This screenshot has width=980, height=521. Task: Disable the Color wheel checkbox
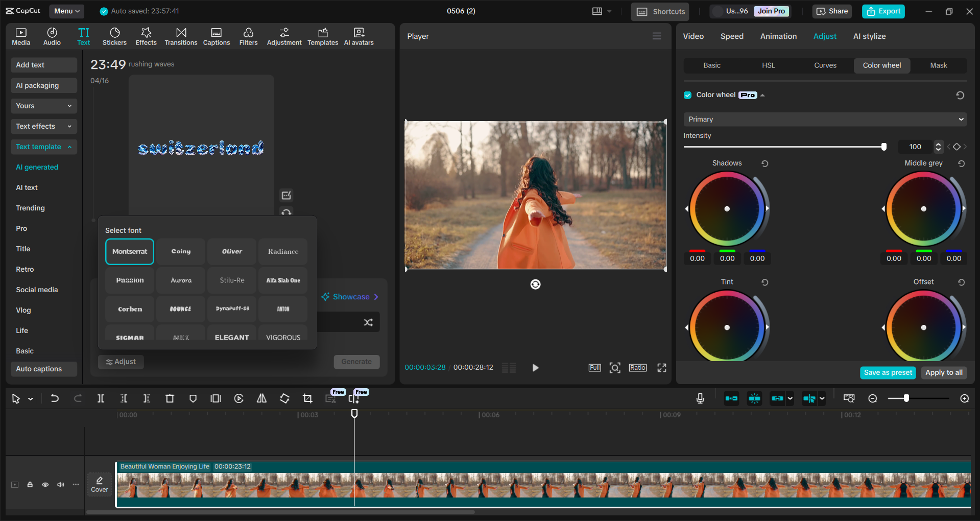coord(687,95)
